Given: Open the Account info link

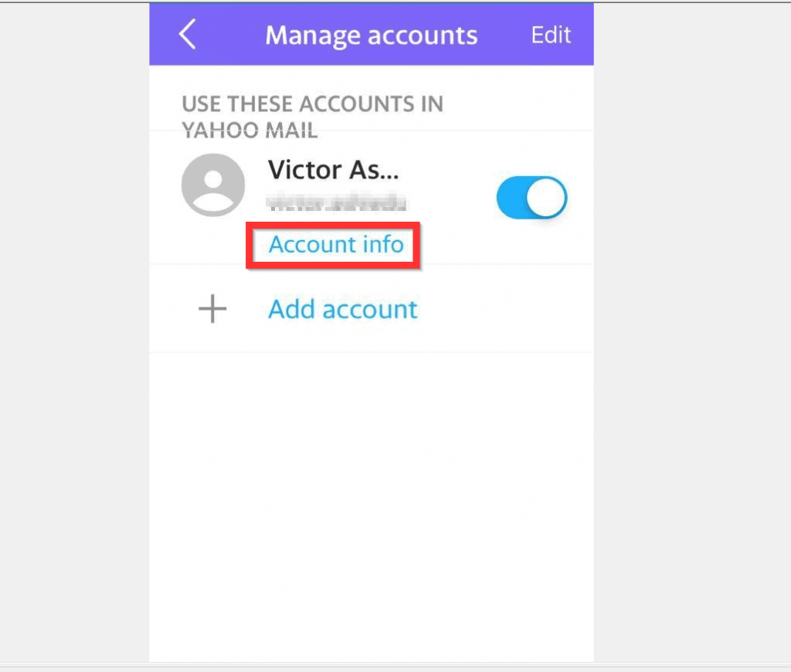Looking at the screenshot, I should pyautogui.click(x=336, y=245).
